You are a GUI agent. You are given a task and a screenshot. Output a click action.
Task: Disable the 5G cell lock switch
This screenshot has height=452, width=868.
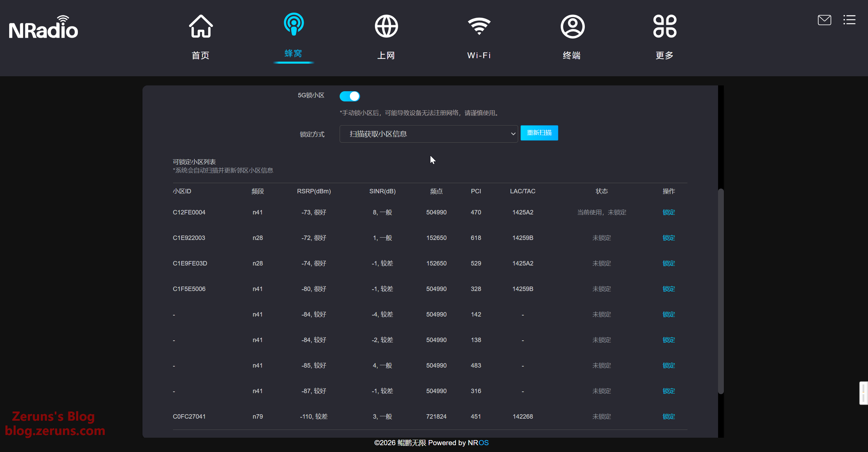[350, 96]
